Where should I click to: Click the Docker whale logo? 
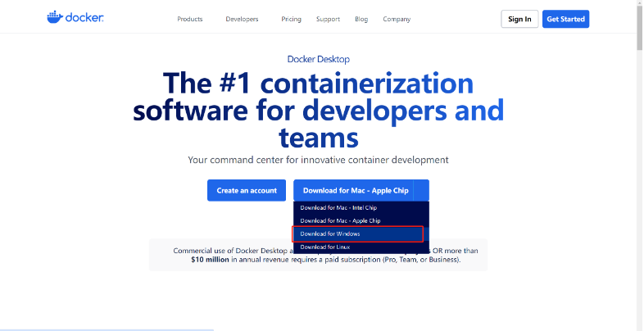[x=75, y=17]
